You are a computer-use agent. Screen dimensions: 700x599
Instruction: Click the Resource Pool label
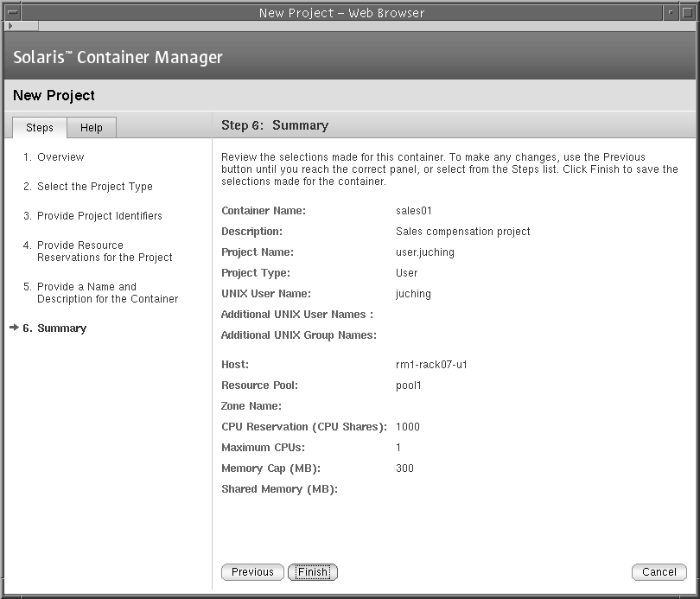[259, 386]
